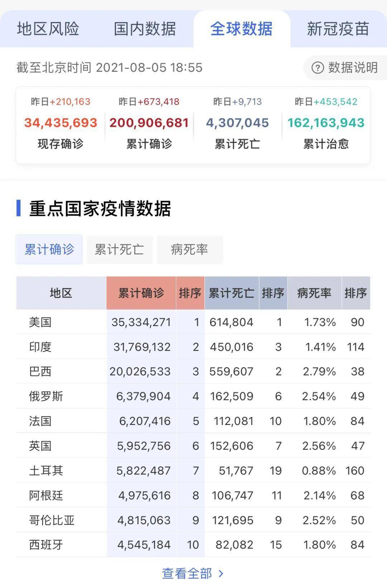Viewport: 387px width, 588px height.
Task: Click India's confirmed value 31,769,132
Action: pyautogui.click(x=142, y=347)
